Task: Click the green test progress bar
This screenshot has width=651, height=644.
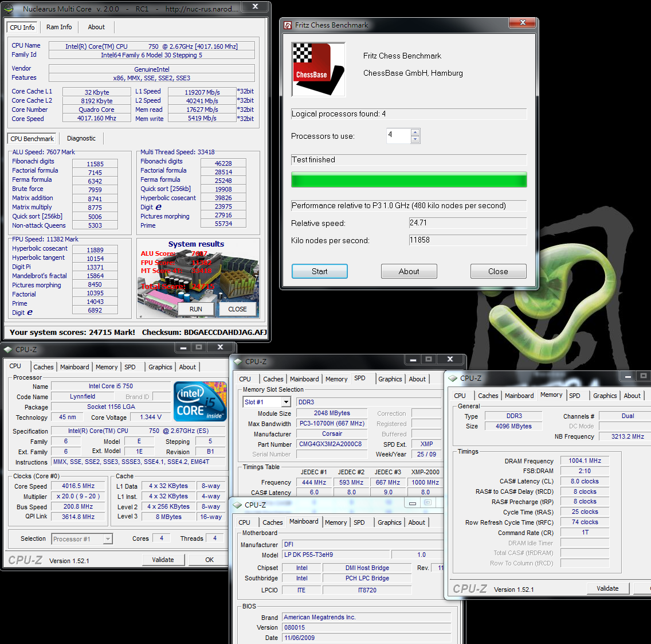Action: point(409,180)
